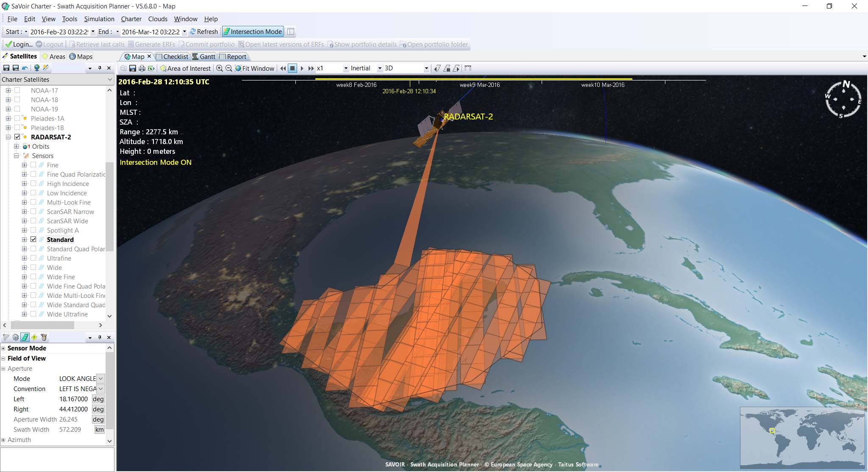Click the Refresh button
The image size is (868, 472).
204,32
